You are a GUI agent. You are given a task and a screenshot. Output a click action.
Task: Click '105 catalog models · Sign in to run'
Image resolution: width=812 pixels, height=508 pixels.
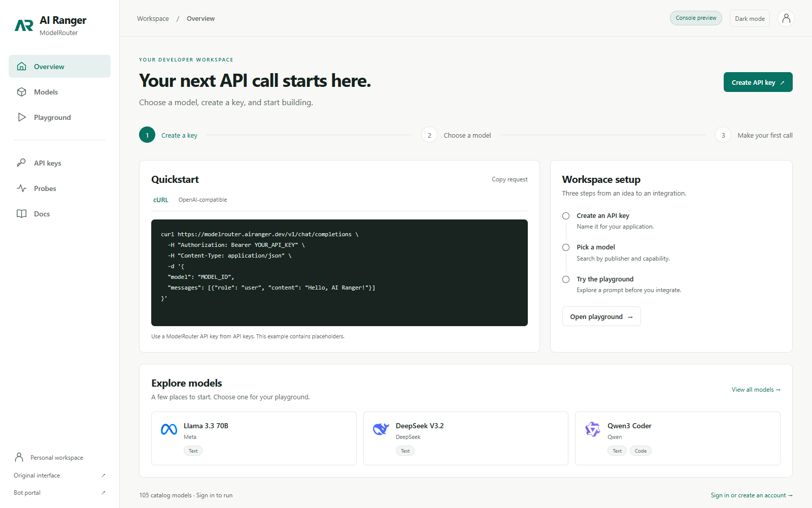pos(186,495)
